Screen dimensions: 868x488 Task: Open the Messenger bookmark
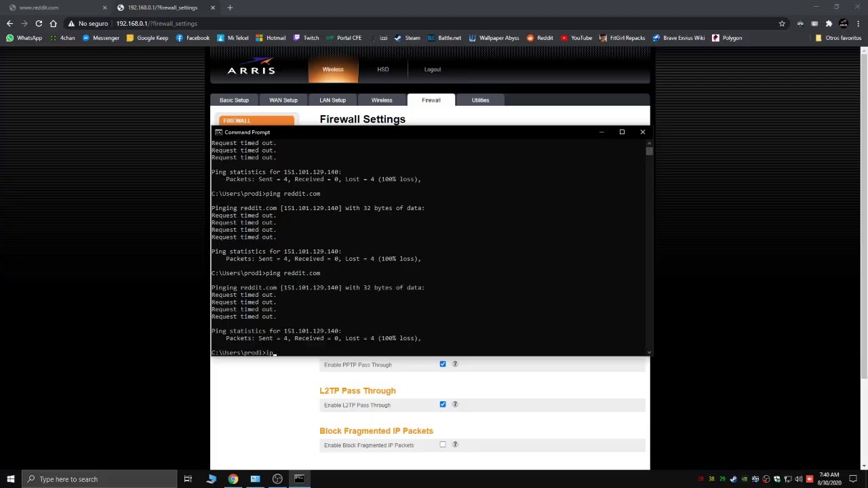tap(101, 38)
